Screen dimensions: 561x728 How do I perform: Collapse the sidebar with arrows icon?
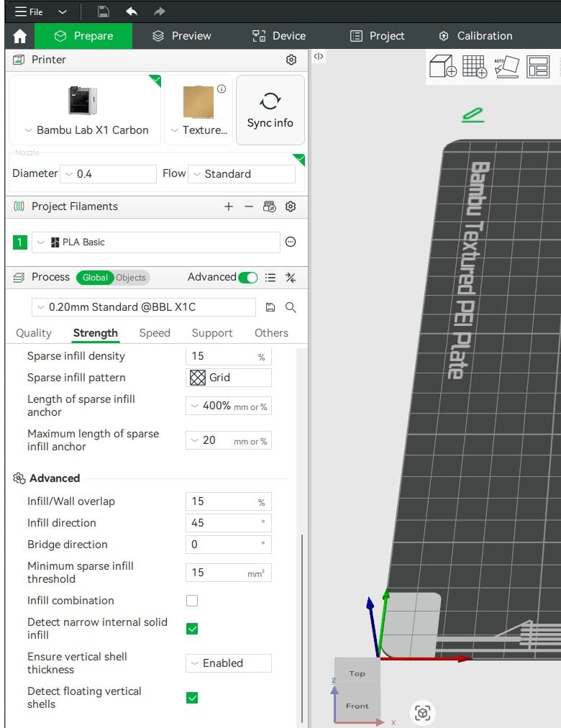click(x=319, y=56)
